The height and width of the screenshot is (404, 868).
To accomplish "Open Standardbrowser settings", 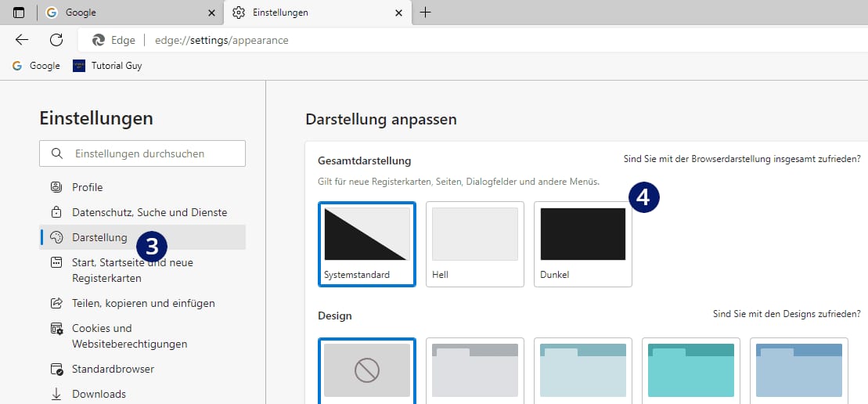I will pos(142,369).
